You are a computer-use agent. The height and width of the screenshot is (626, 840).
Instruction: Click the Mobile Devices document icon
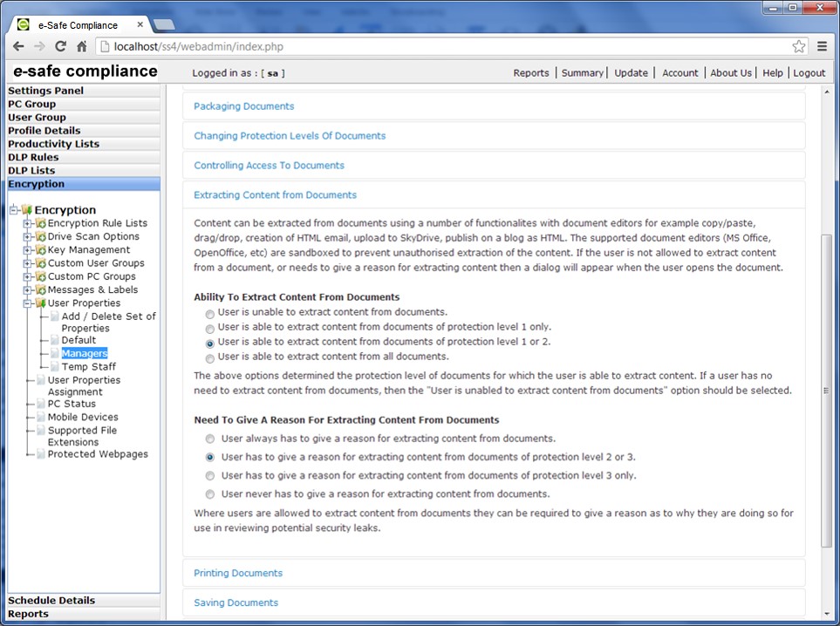pyautogui.click(x=40, y=418)
